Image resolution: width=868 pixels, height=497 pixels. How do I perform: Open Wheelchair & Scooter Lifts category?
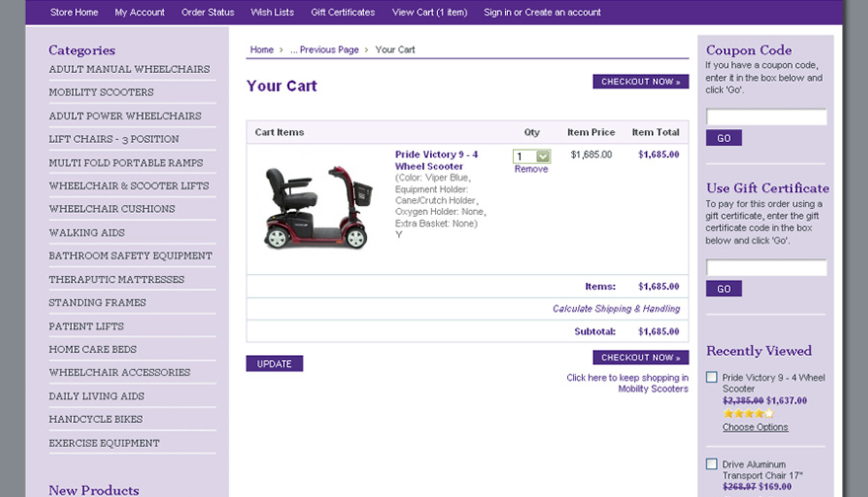click(129, 186)
